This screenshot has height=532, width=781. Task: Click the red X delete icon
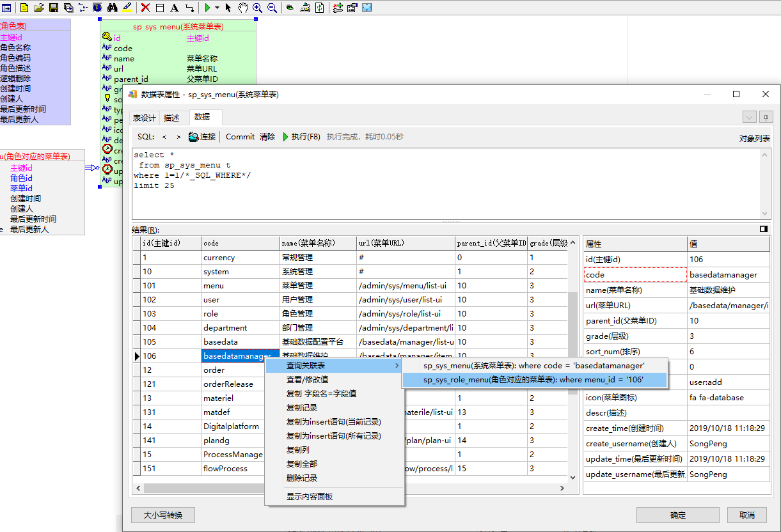[145, 8]
